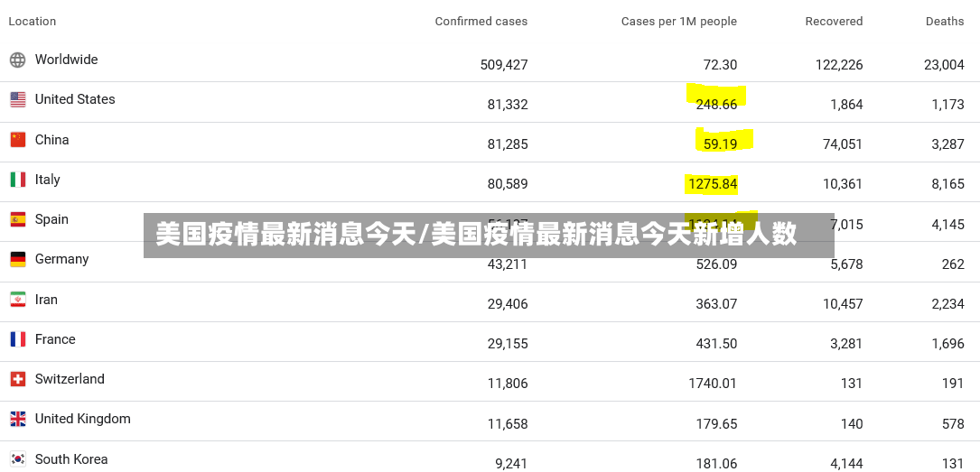Click Switzerland confirmed cases 11,806
This screenshot has width=980, height=472.
[x=508, y=384]
